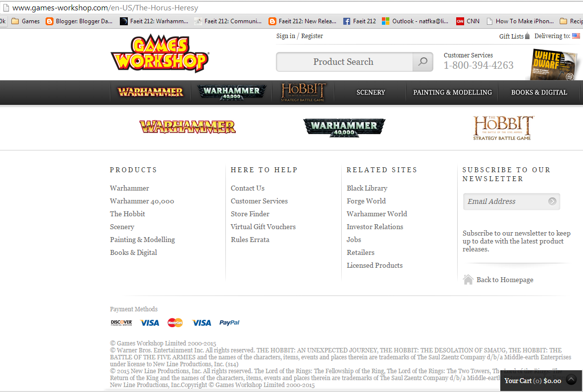Open the Games bookmarks folder
The image size is (583, 392).
[x=26, y=21]
